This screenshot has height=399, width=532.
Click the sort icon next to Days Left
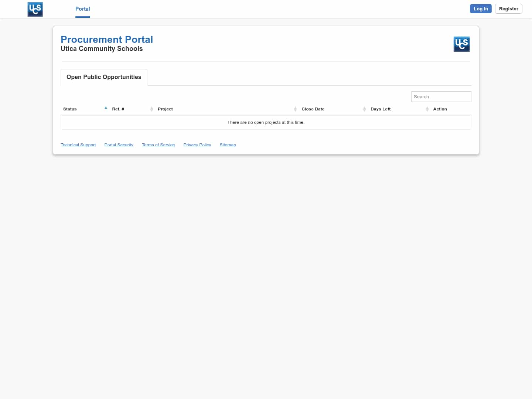point(427,109)
